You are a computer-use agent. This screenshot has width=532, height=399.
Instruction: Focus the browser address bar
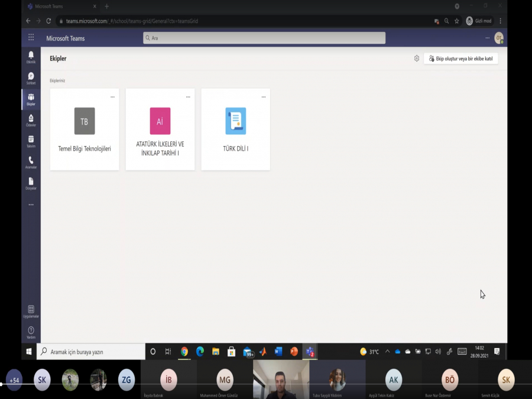tap(244, 21)
